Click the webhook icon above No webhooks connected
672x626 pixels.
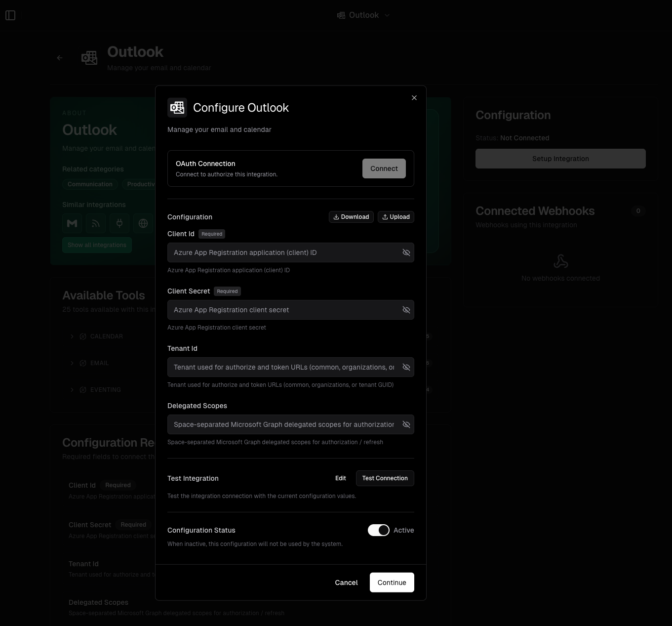(x=561, y=261)
